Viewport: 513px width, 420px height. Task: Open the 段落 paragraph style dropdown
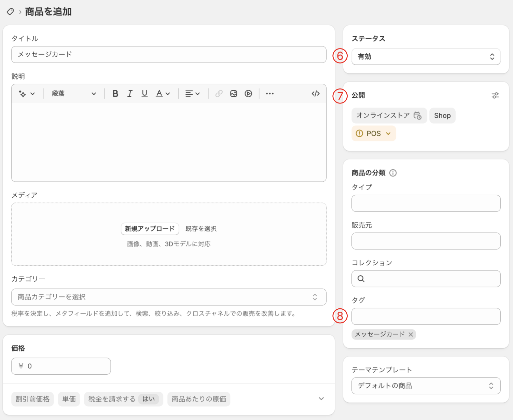tap(74, 94)
